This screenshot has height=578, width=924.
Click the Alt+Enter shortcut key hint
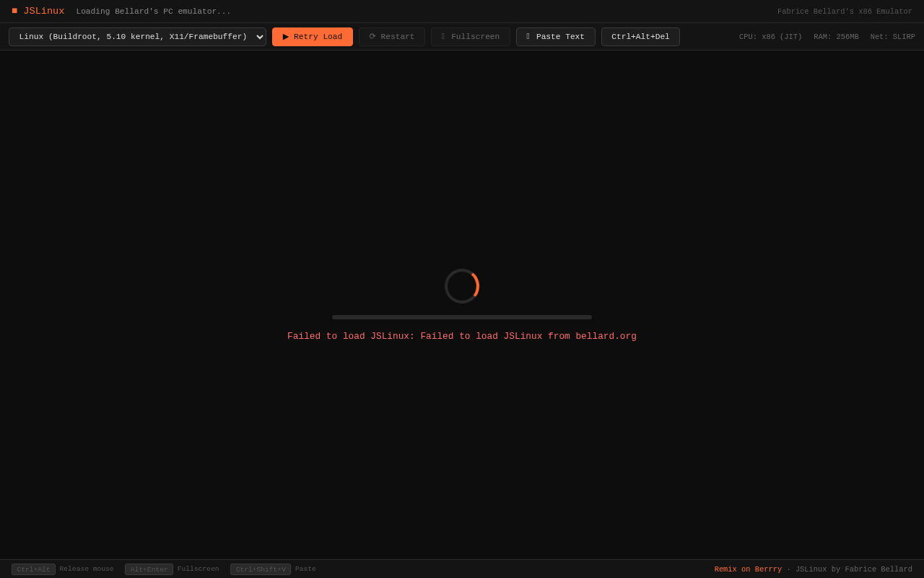[149, 569]
